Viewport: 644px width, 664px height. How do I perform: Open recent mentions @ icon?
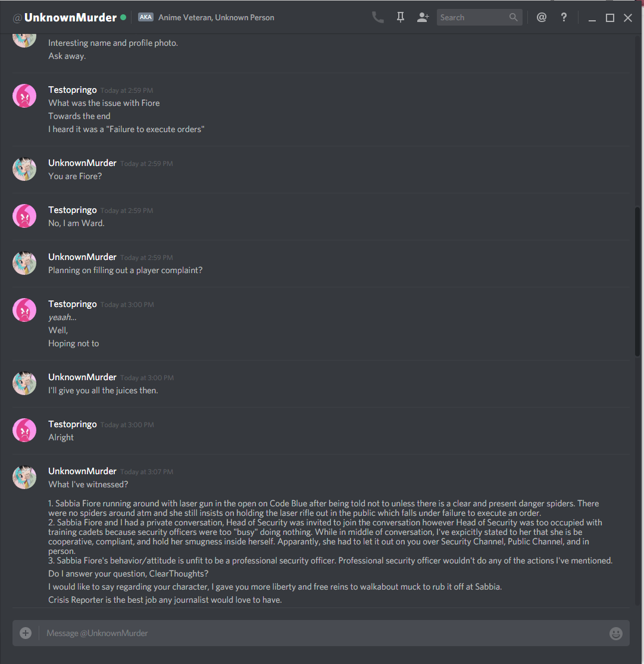click(542, 17)
